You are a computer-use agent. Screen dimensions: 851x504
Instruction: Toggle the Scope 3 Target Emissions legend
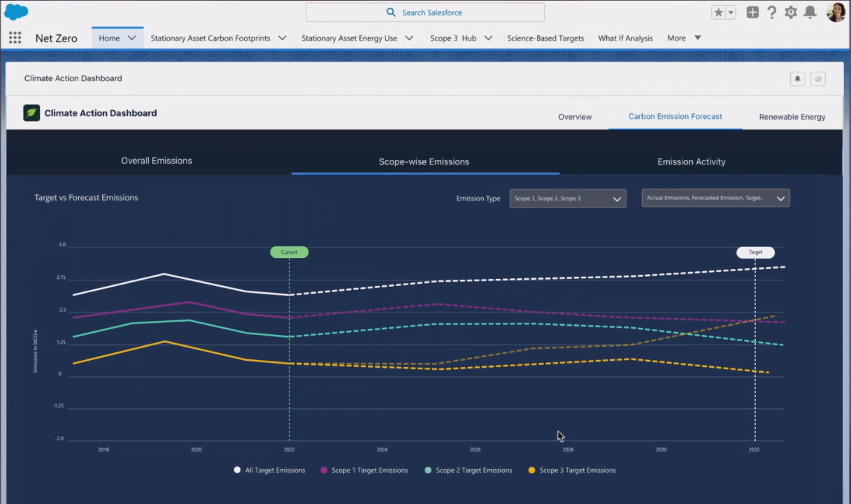tap(572, 470)
